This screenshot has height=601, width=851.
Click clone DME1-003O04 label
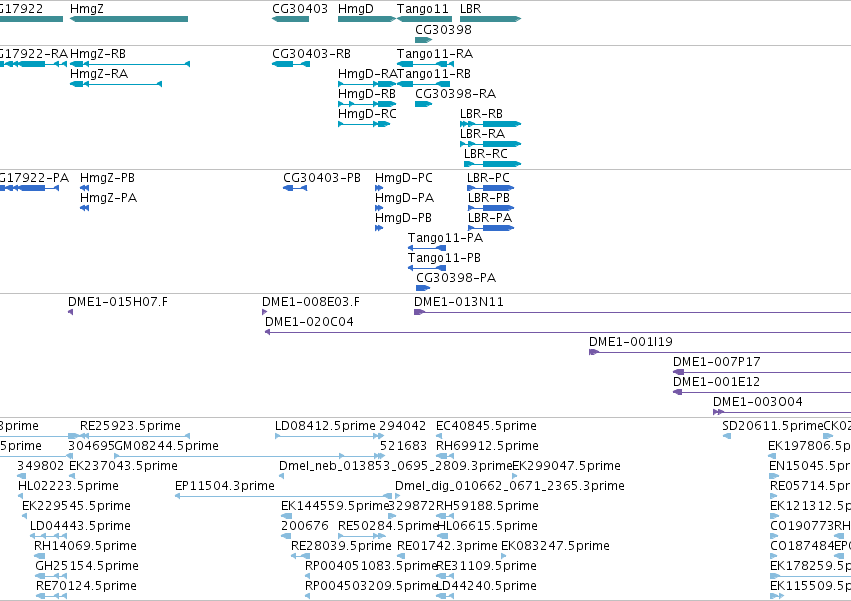(758, 402)
